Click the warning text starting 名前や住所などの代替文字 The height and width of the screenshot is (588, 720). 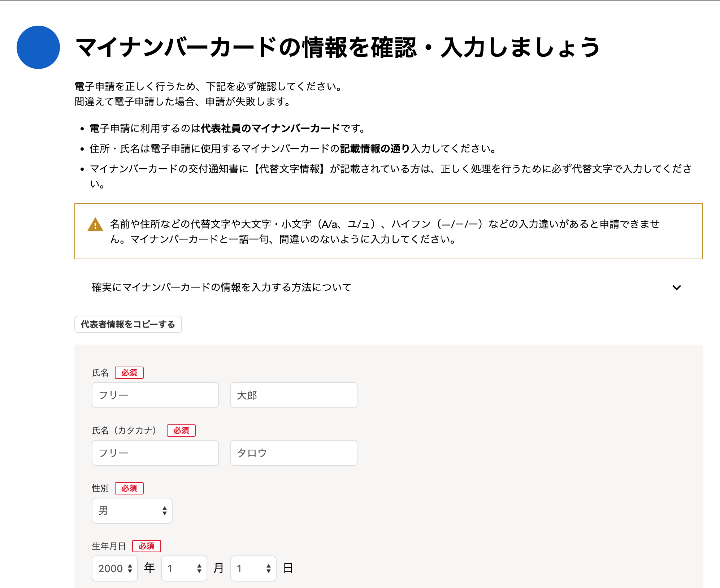click(x=385, y=232)
